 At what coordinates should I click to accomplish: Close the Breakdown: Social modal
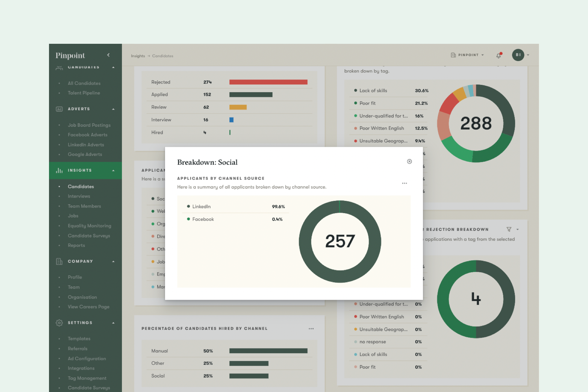[x=409, y=161]
